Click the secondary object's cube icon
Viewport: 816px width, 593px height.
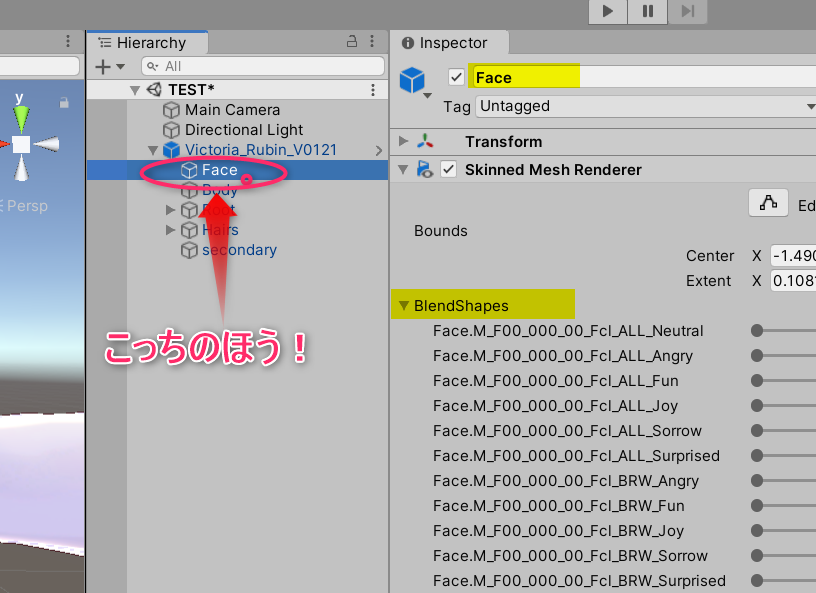tap(189, 250)
